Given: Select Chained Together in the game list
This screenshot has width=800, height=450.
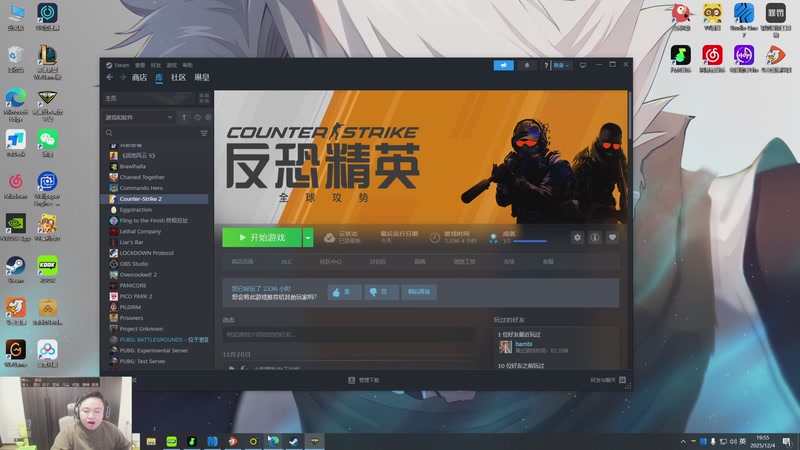Looking at the screenshot, I should 142,177.
